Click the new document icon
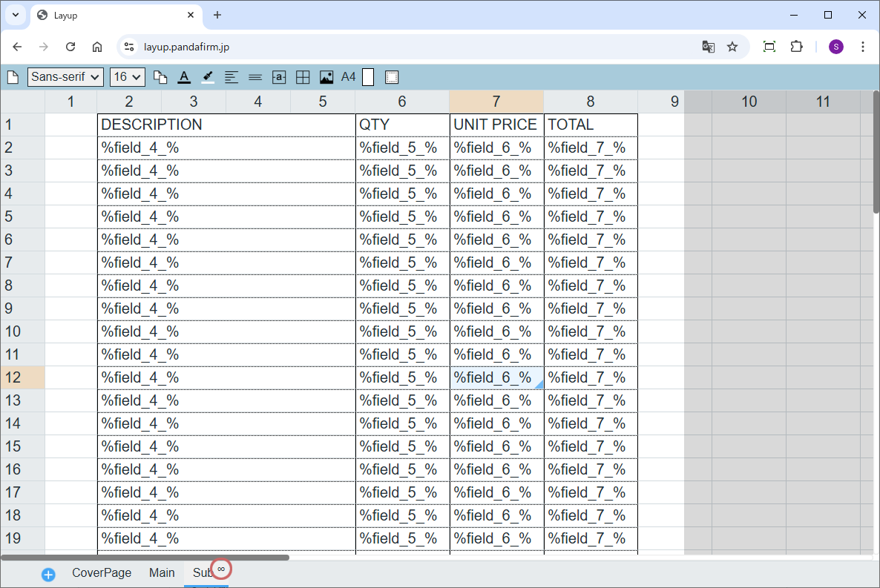880x588 pixels. (13, 77)
